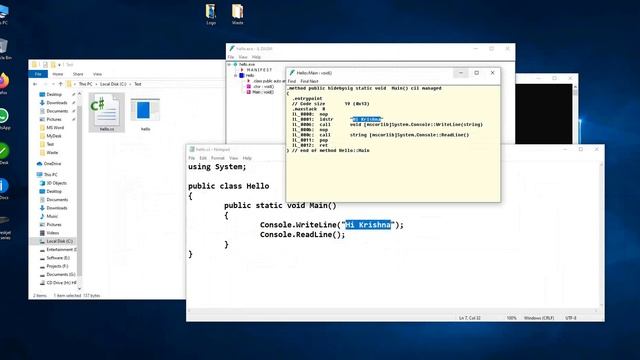Click highlighted "Hi Krishna" in IL code
The height and width of the screenshot is (360, 640).
(366, 119)
